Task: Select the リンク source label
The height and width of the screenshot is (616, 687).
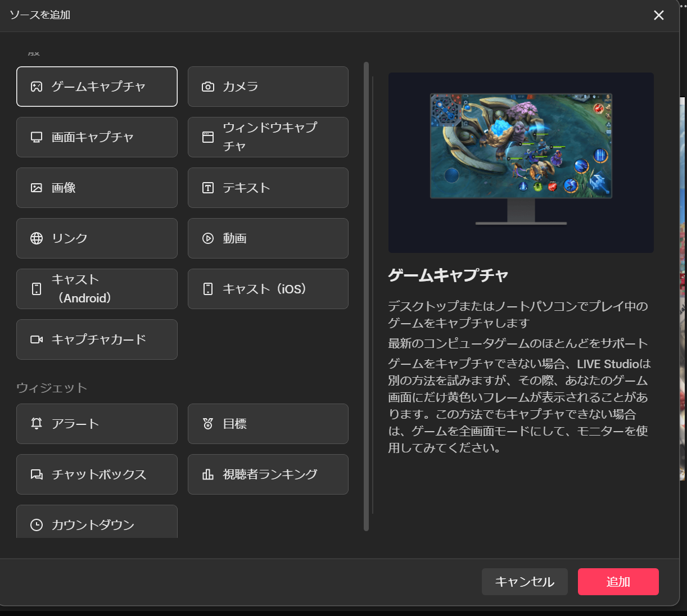Action: tap(69, 238)
